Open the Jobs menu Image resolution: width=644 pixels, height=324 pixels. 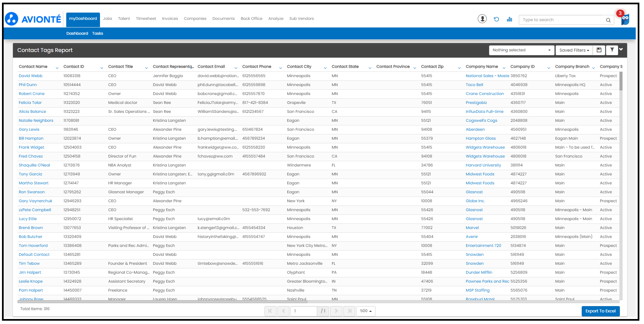107,19
